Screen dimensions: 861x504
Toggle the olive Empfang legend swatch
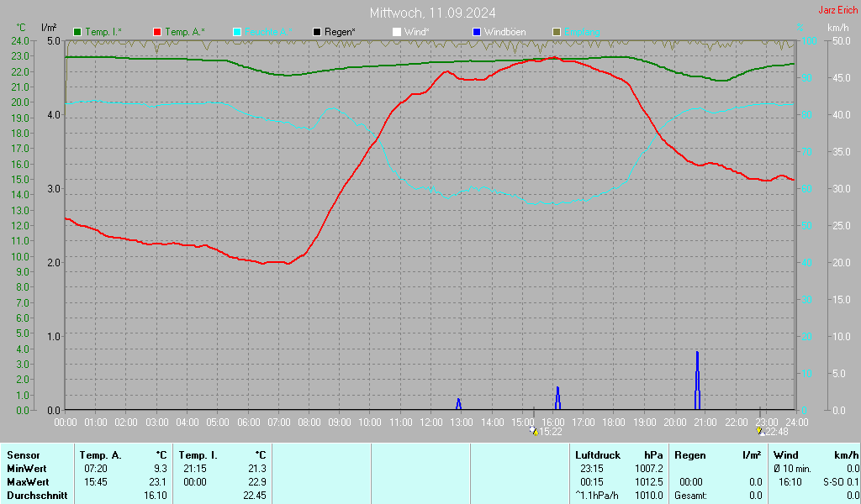[x=557, y=32]
